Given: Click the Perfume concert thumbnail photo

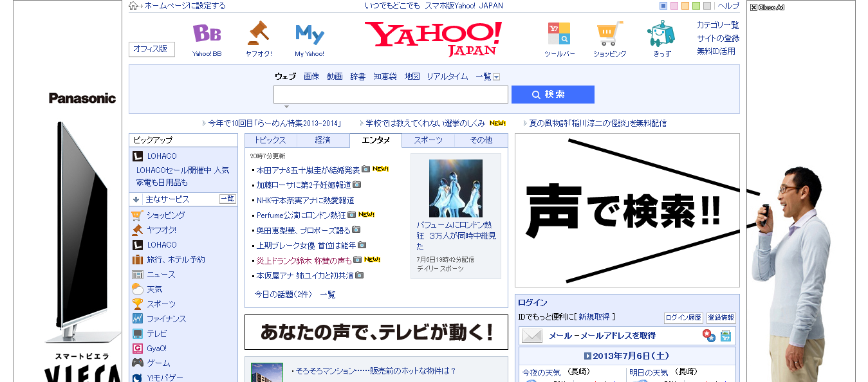Looking at the screenshot, I should pyautogui.click(x=456, y=188).
